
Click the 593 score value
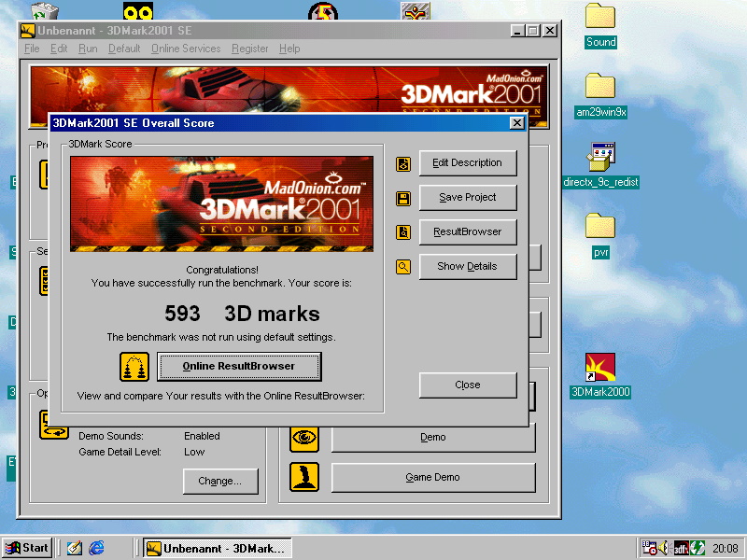coord(182,314)
